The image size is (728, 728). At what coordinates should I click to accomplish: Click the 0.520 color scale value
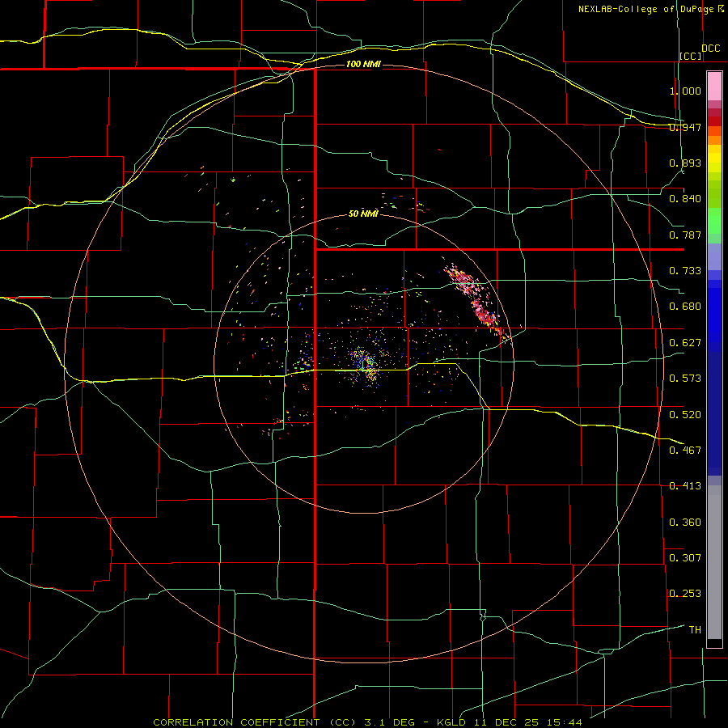[x=685, y=414]
